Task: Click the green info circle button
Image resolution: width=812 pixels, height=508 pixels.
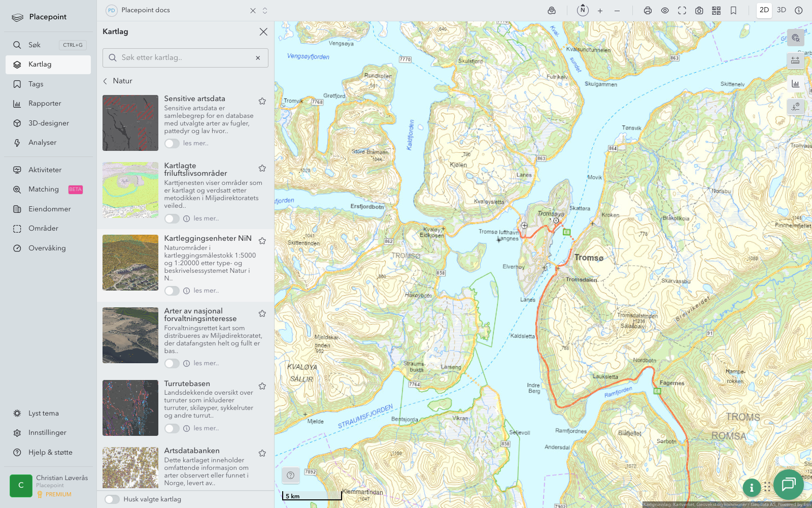Action: 752,488
